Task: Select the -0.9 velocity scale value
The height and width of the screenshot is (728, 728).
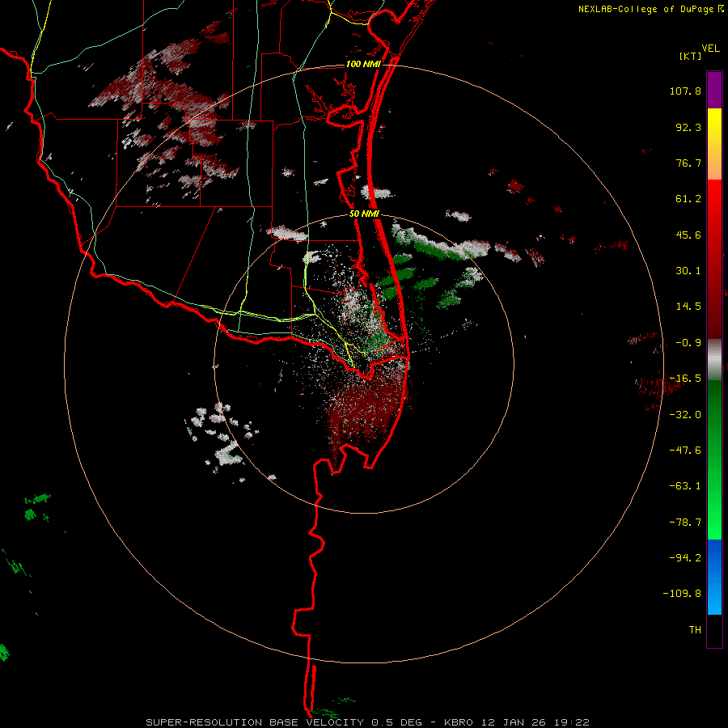Action: pyautogui.click(x=688, y=343)
